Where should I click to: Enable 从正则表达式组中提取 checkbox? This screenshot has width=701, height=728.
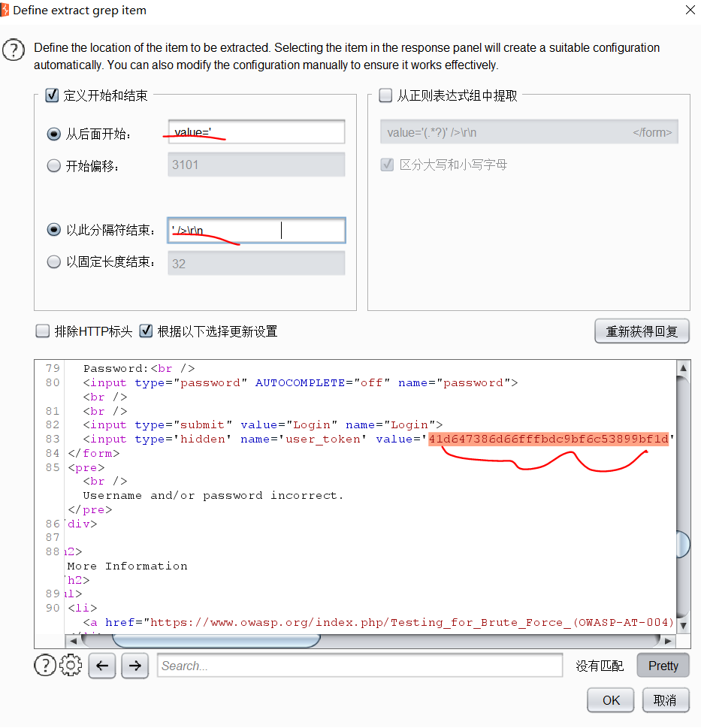tap(385, 95)
